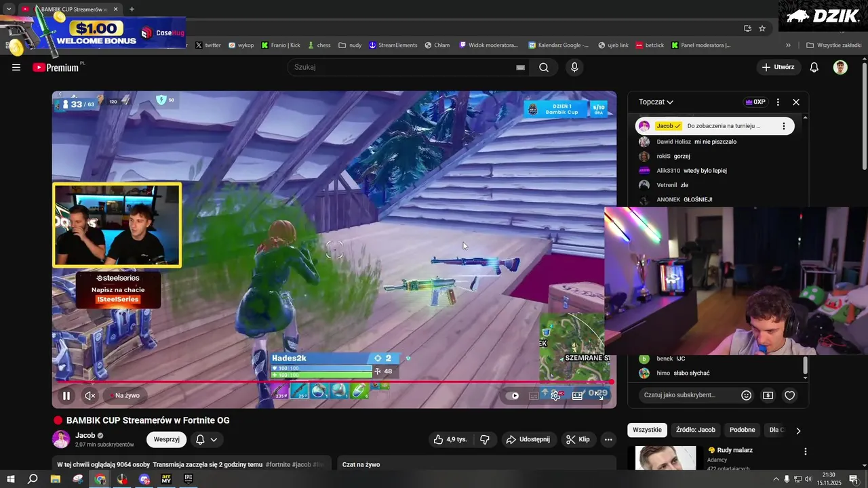Open chat options three-dot menu
The height and width of the screenshot is (488, 868).
pos(778,102)
